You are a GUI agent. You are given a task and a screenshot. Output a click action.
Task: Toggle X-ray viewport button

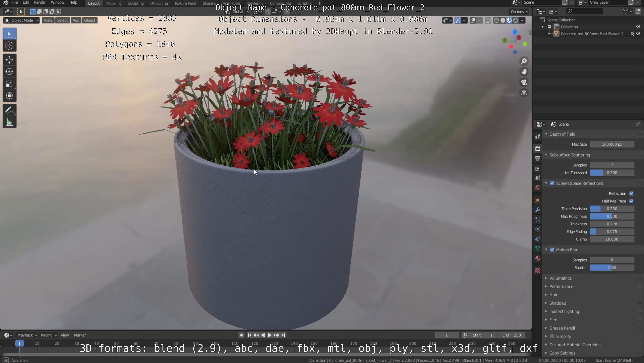click(x=488, y=20)
